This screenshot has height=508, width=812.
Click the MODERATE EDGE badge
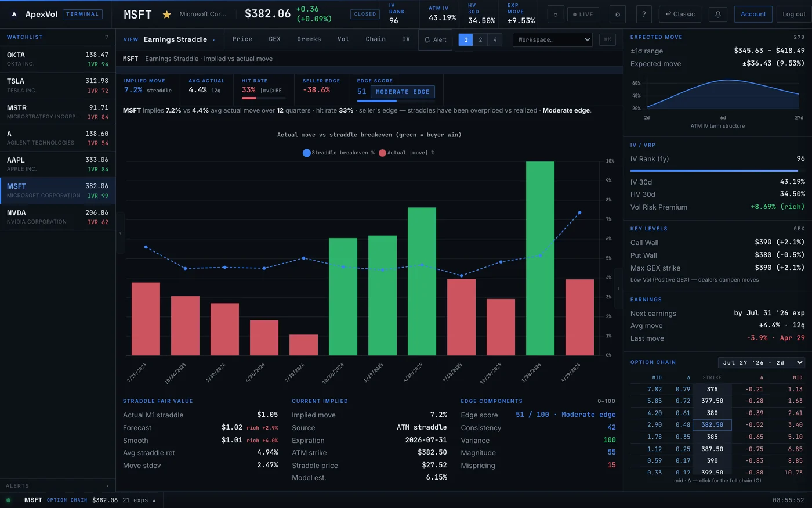point(403,92)
